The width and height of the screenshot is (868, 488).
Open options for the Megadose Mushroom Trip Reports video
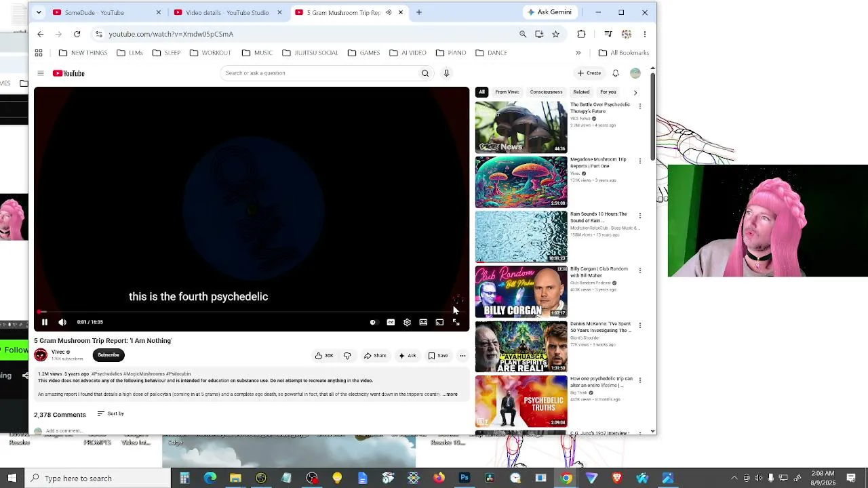[x=640, y=161]
